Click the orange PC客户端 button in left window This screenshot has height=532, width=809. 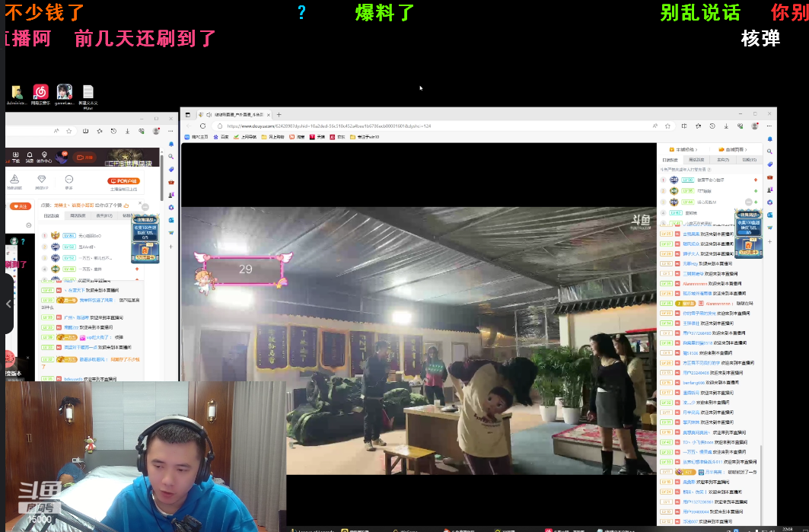(x=123, y=181)
